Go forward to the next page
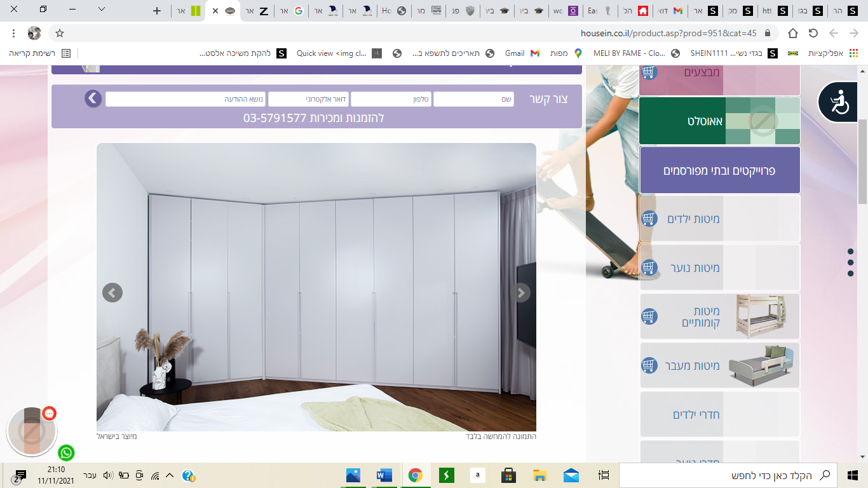The width and height of the screenshot is (868, 488). 834,33
